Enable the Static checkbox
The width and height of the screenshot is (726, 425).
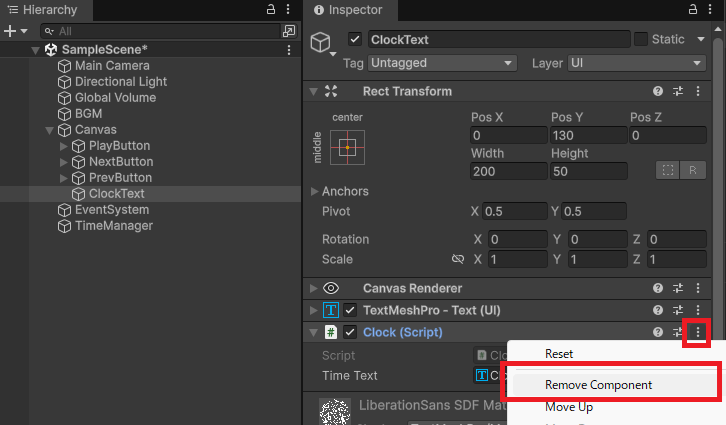coord(641,39)
